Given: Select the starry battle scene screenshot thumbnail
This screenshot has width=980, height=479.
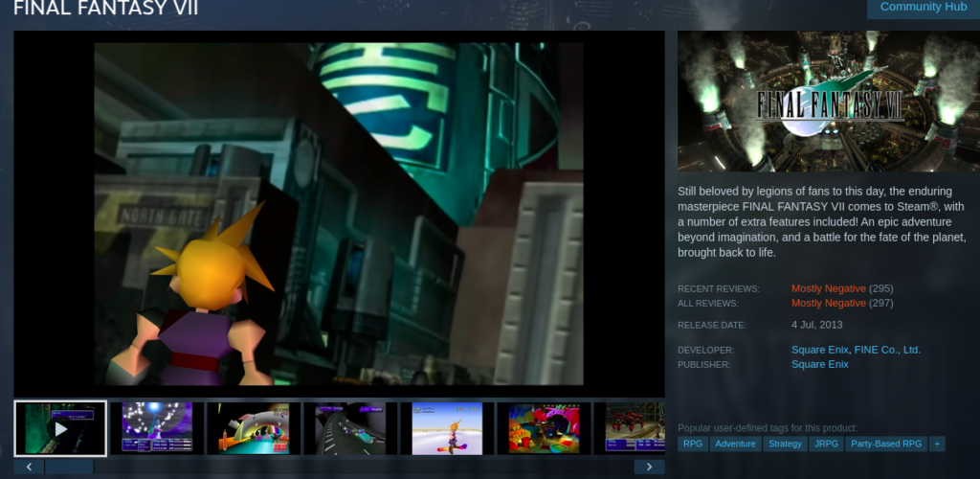Looking at the screenshot, I should (157, 428).
